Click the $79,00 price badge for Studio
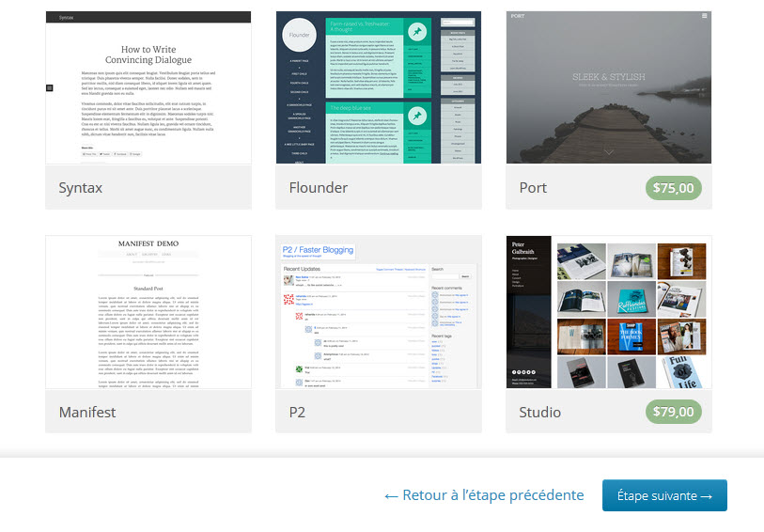Image resolution: width=764 pixels, height=532 pixels. [x=673, y=412]
